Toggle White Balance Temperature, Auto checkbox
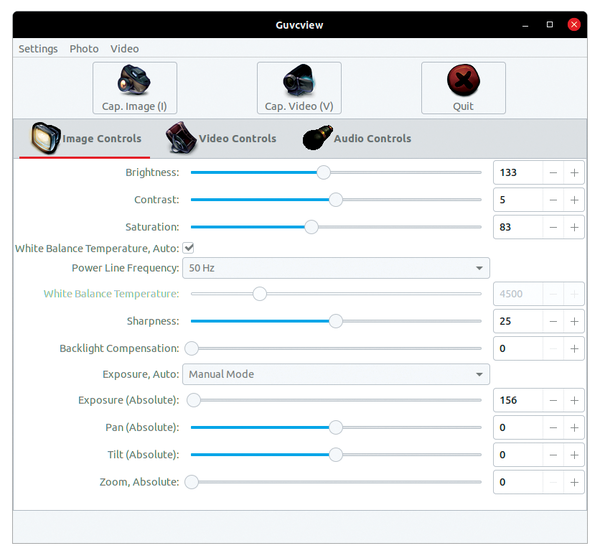The image size is (600, 556). tap(188, 248)
